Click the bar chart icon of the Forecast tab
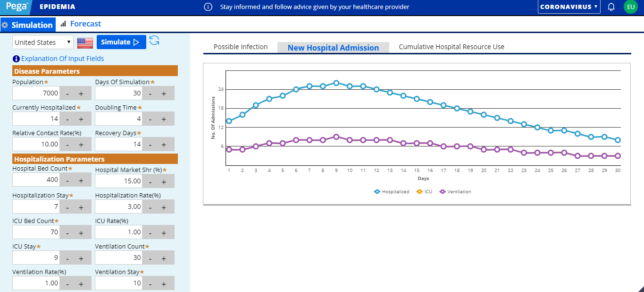The image size is (644, 292). click(x=63, y=24)
